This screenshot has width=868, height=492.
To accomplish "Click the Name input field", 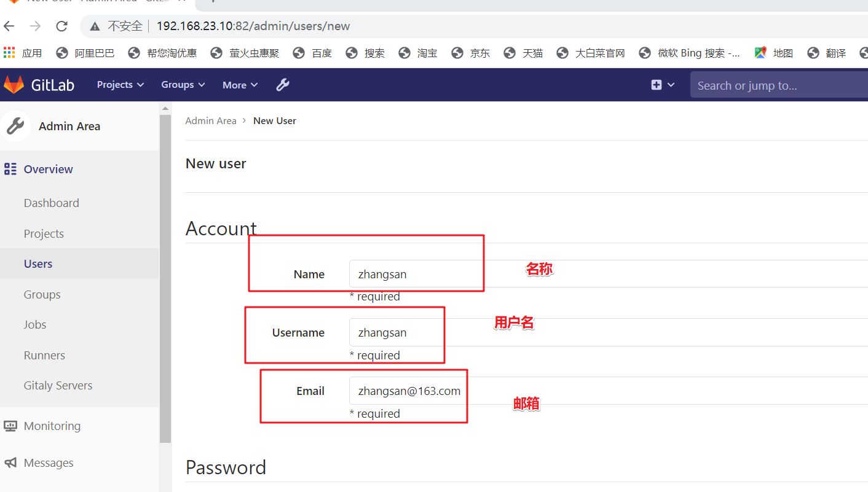I will click(609, 273).
